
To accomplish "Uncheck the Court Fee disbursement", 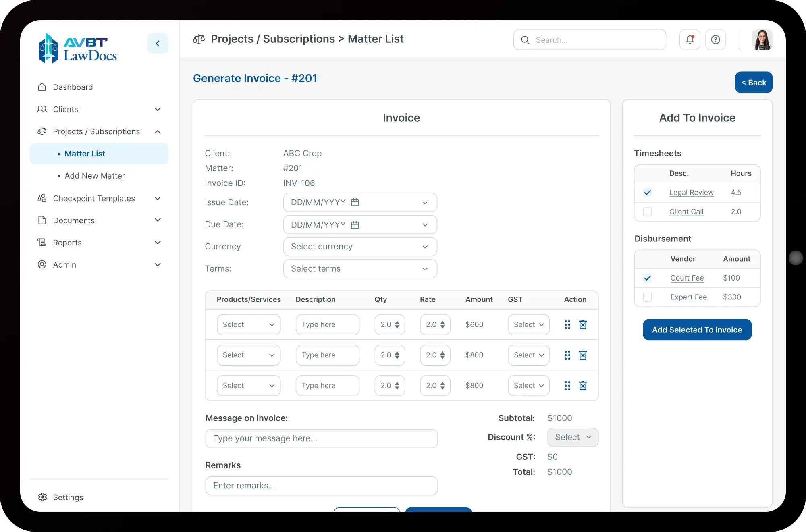I will pos(648,278).
